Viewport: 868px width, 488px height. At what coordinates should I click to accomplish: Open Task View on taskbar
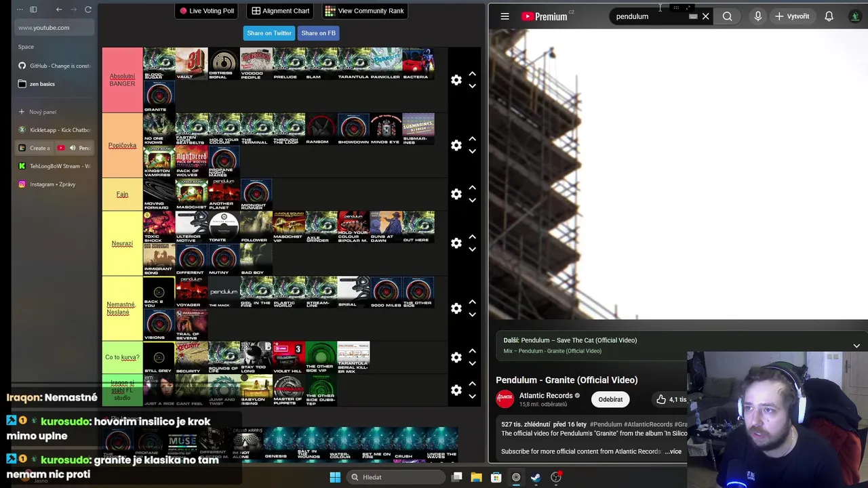[457, 477]
